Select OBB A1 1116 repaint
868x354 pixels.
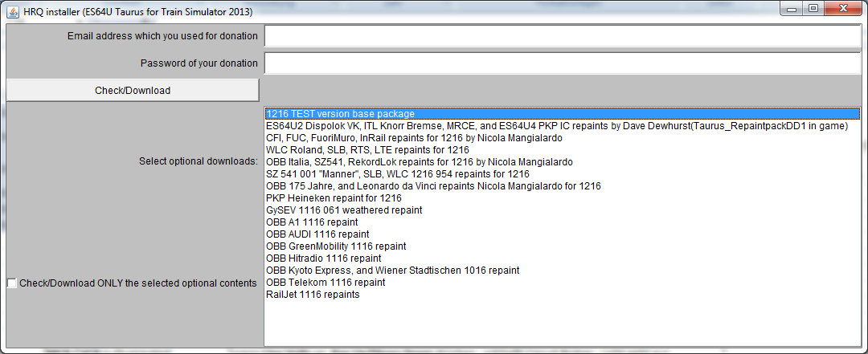563,222
